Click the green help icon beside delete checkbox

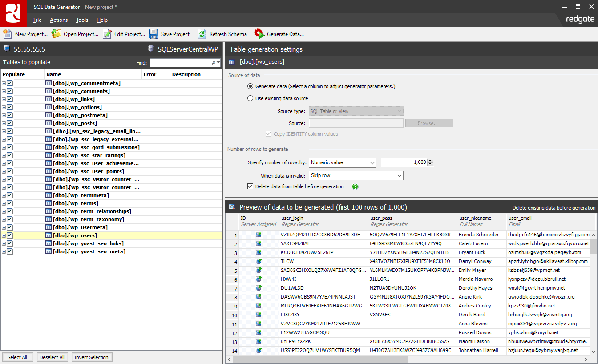[x=355, y=186]
